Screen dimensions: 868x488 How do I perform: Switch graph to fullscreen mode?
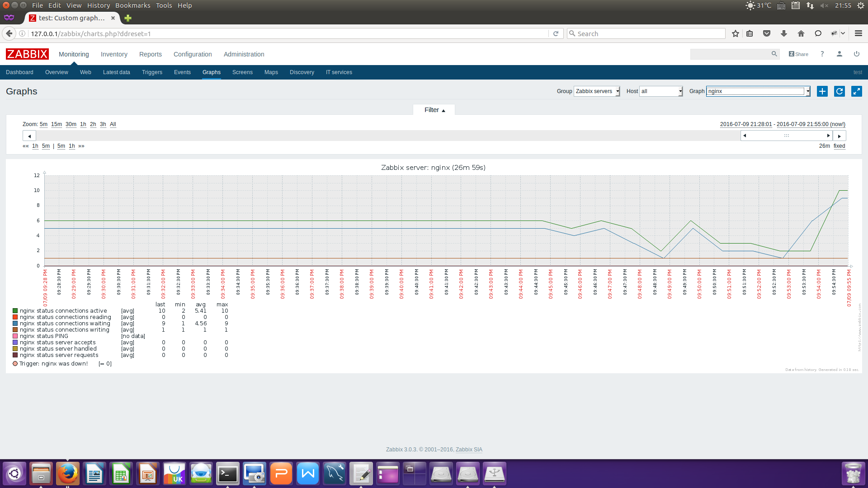point(857,91)
